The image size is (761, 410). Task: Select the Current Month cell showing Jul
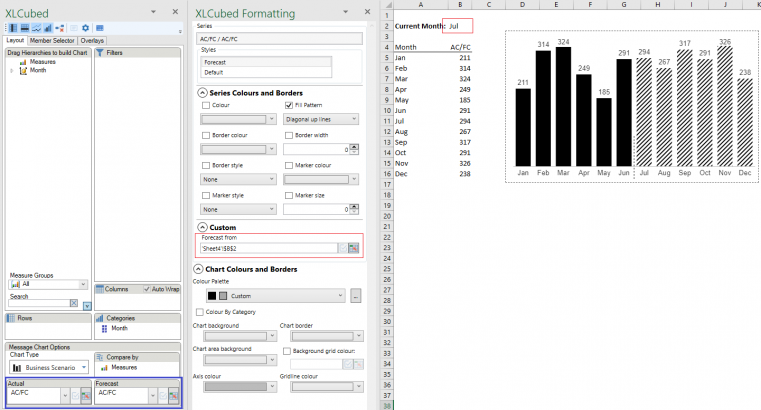point(458,26)
